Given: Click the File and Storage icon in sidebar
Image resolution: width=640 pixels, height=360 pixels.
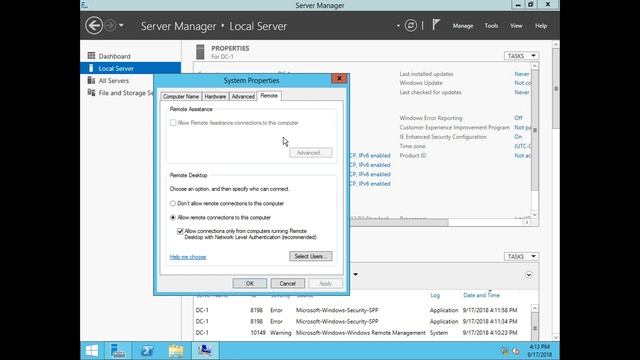Looking at the screenshot, I should pos(91,92).
